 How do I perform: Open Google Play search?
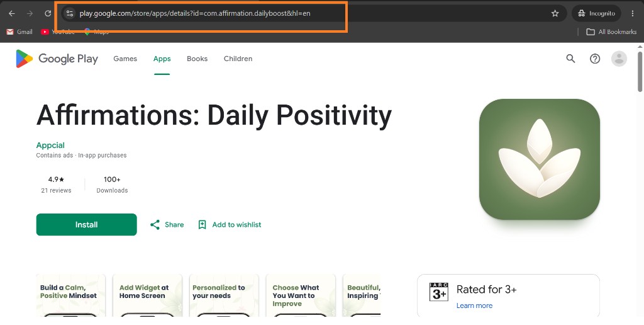(570, 59)
